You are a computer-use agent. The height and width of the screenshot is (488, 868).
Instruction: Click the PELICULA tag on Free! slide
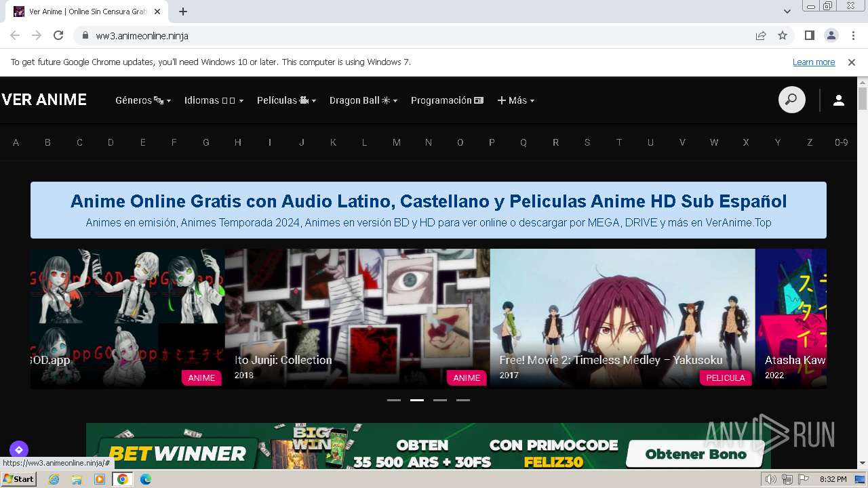(x=726, y=378)
